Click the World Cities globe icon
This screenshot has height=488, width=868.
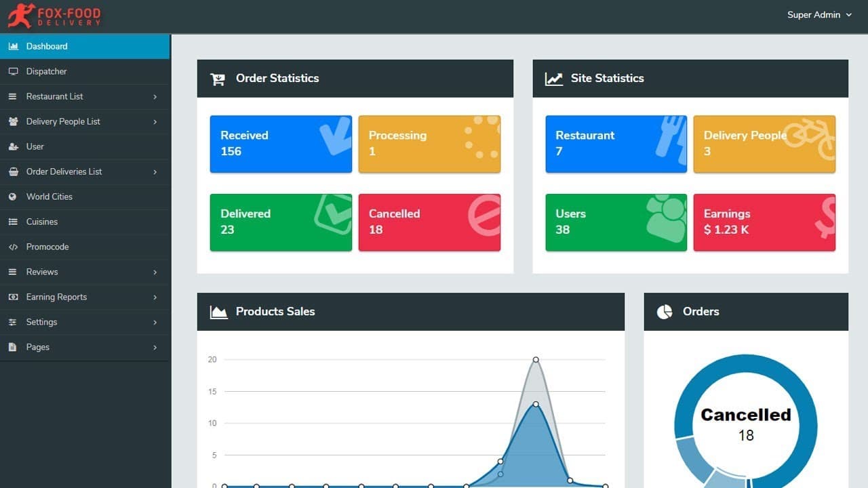[x=13, y=197]
